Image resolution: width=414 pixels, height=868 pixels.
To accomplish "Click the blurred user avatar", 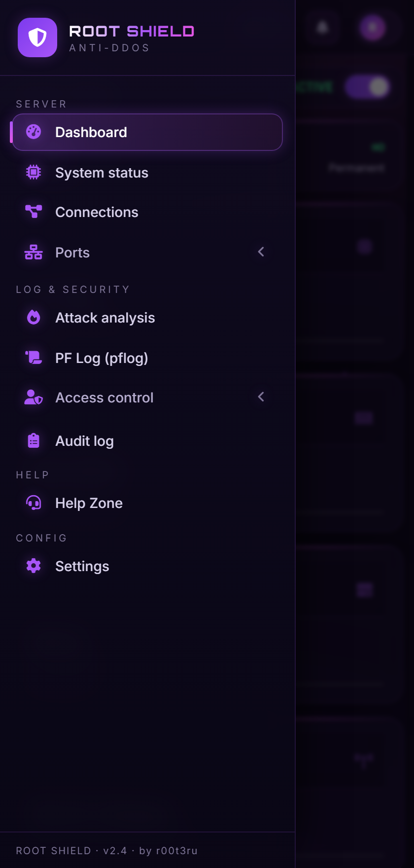I will tap(372, 27).
